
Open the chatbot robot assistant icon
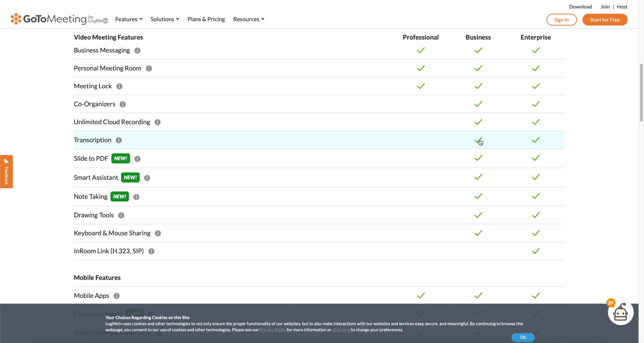point(620,313)
